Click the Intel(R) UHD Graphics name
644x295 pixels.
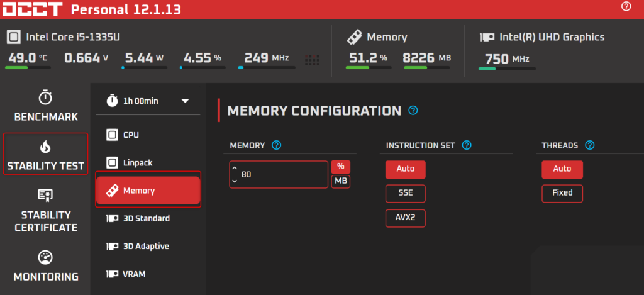click(552, 37)
